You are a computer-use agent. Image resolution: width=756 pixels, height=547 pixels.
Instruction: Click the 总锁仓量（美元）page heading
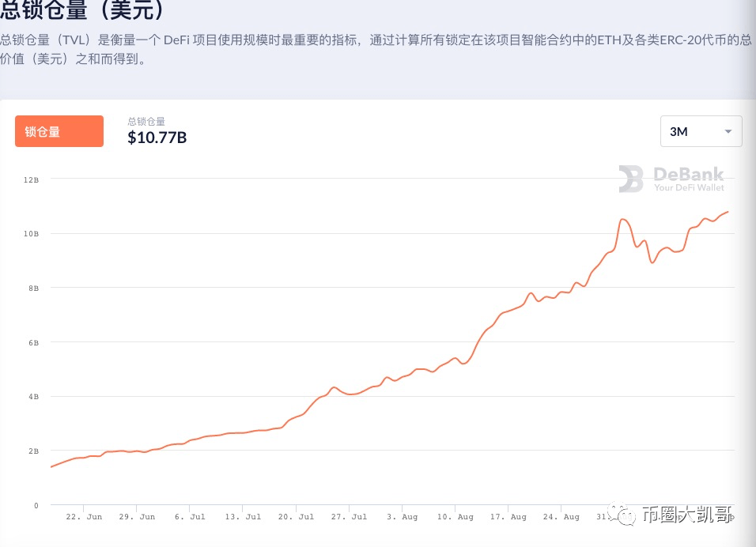click(83, 9)
